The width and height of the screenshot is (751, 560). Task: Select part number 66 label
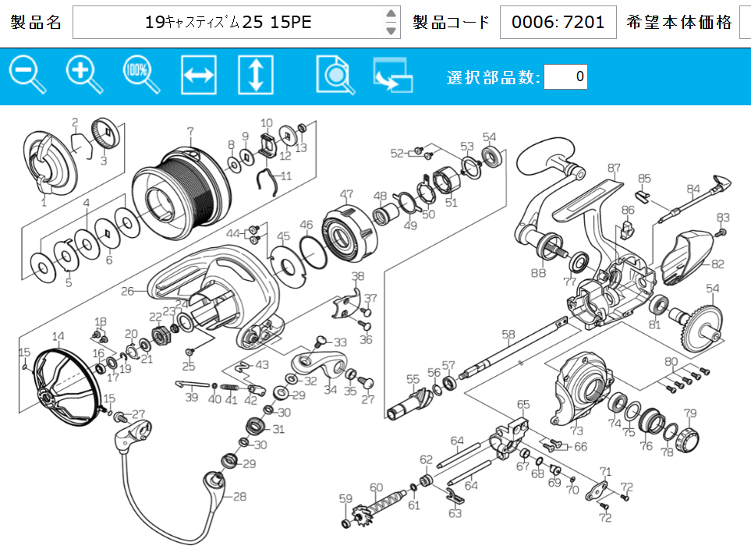(x=580, y=446)
